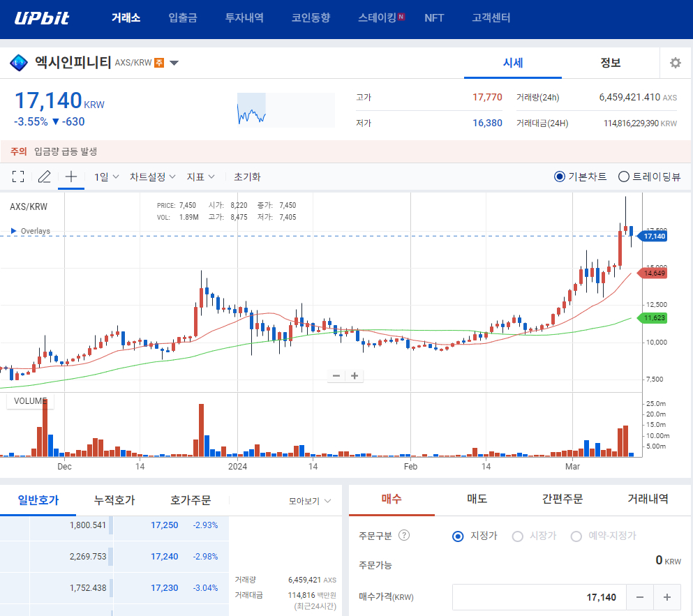Switch to 매수 tab
The width and height of the screenshot is (693, 616).
coord(392,499)
